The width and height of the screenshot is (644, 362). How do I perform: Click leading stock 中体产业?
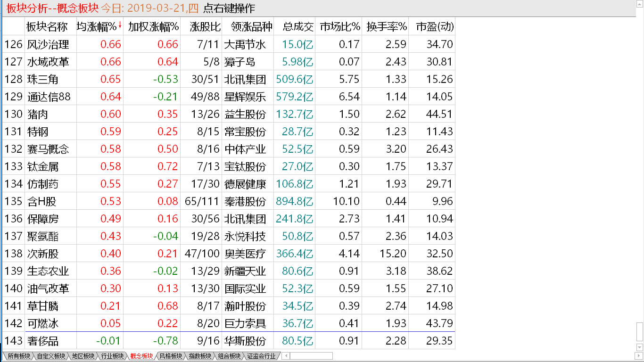[245, 149]
